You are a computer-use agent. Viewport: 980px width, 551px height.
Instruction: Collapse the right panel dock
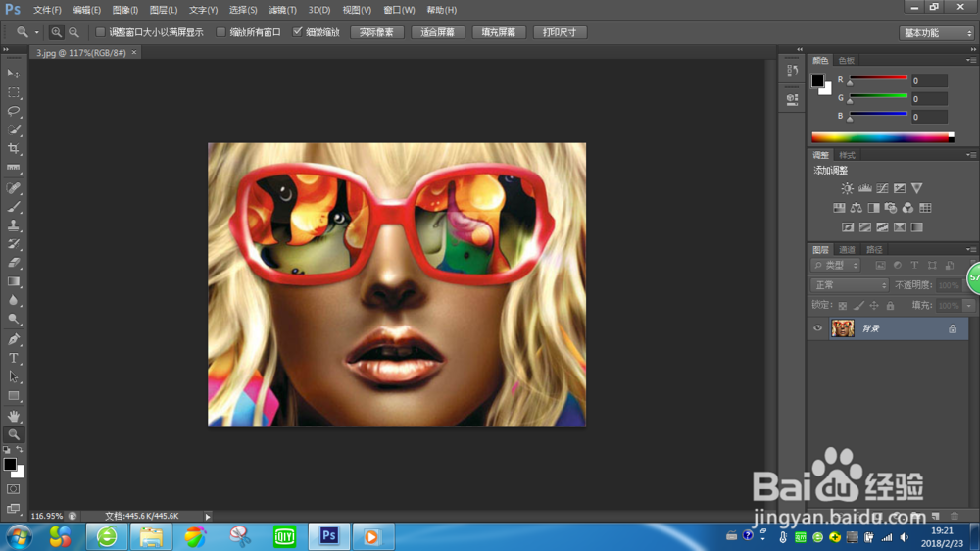click(x=973, y=49)
